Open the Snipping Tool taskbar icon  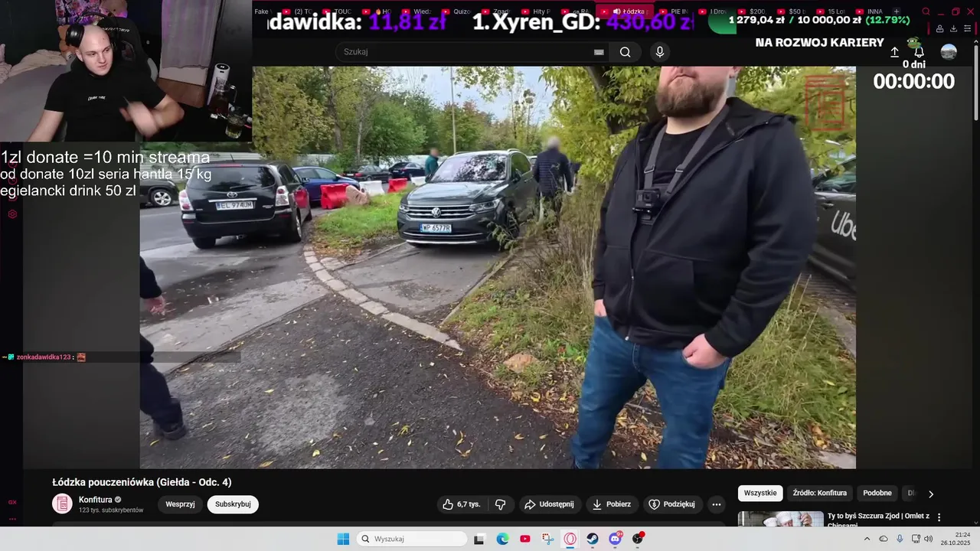(x=547, y=539)
